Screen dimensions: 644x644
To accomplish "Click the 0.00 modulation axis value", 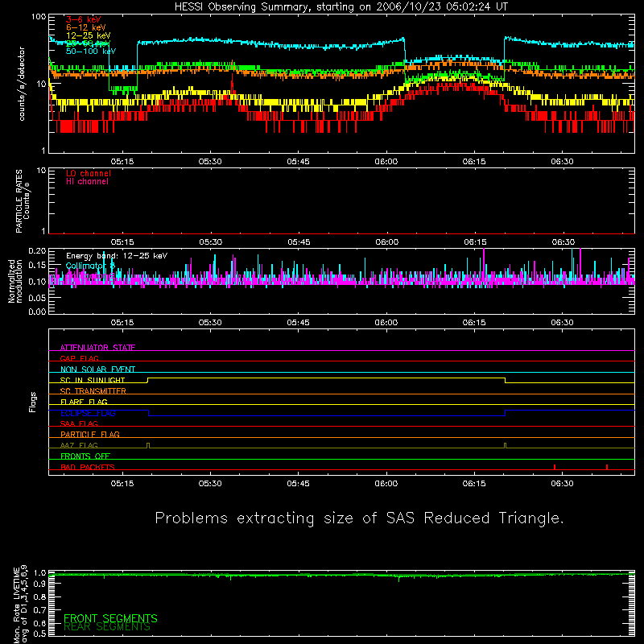I will click(37, 312).
